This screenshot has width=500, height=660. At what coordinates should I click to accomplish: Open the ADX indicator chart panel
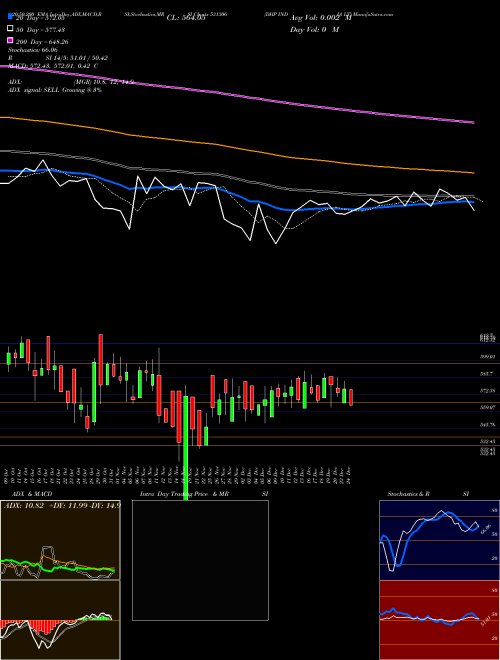tap(60, 540)
